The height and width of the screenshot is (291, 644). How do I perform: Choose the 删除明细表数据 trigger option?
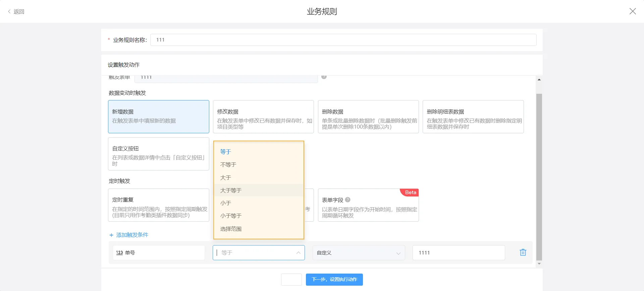473,117
